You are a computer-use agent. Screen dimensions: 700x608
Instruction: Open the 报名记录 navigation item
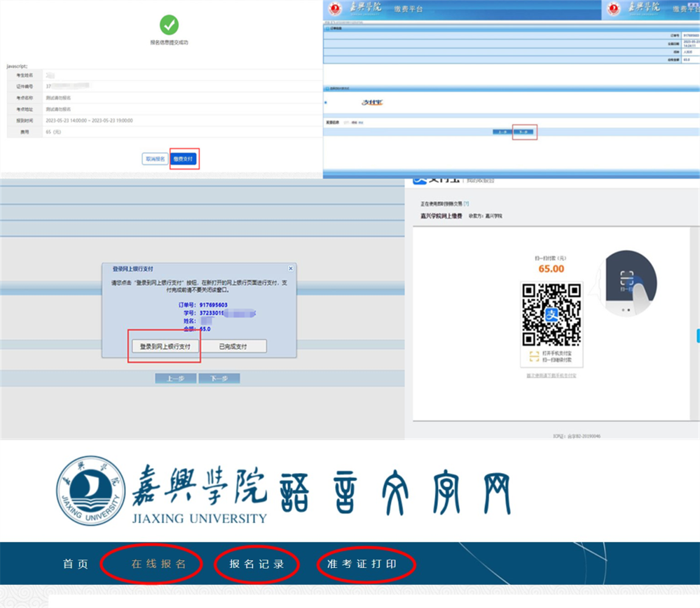tap(257, 564)
